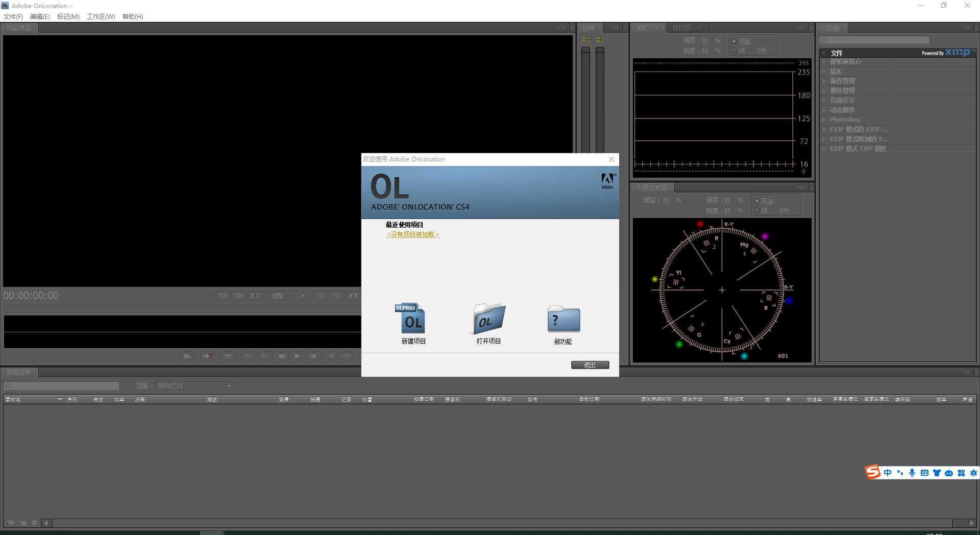Image resolution: width=980 pixels, height=535 pixels.
Task: Expand the 页面文字 metadata group
Action: pos(824,101)
